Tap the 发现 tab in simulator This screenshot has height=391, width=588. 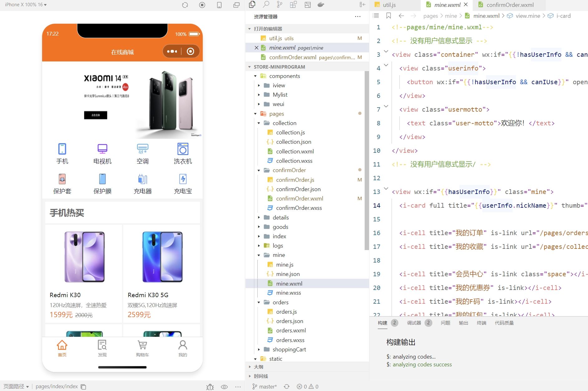(102, 348)
